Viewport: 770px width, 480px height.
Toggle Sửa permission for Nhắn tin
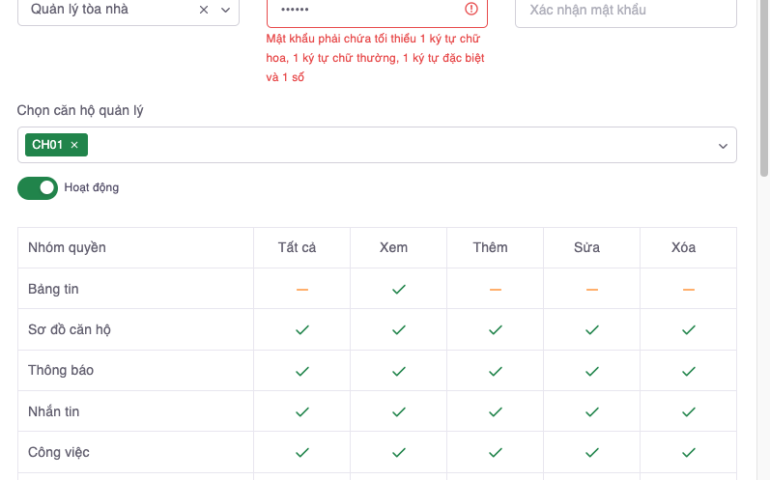point(591,412)
